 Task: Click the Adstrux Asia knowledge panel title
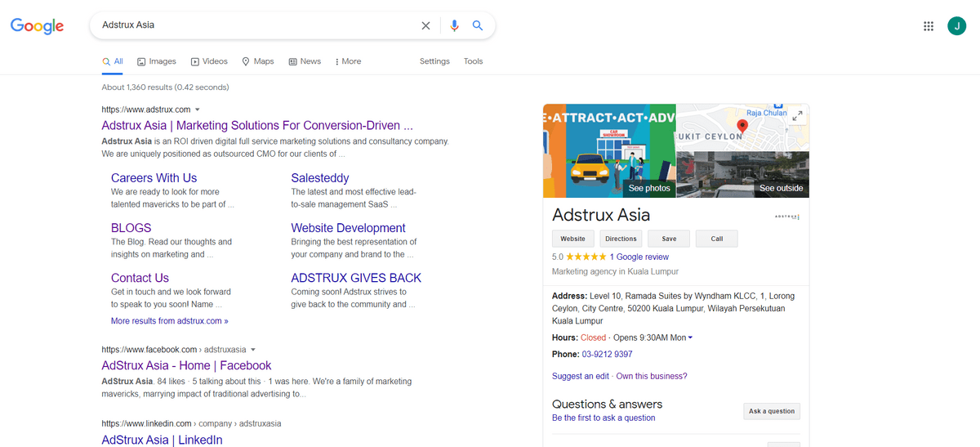601,215
